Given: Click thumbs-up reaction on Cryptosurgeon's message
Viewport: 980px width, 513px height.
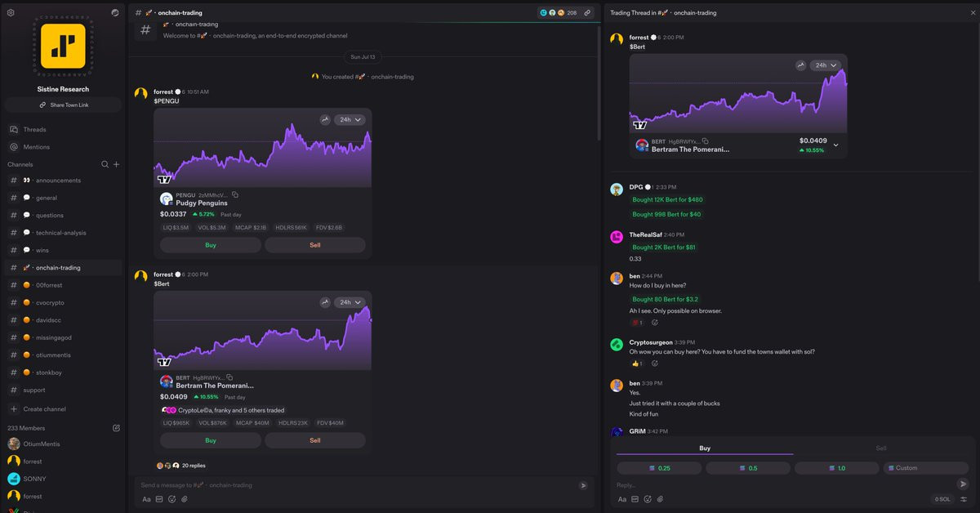Looking at the screenshot, I should pos(637,364).
